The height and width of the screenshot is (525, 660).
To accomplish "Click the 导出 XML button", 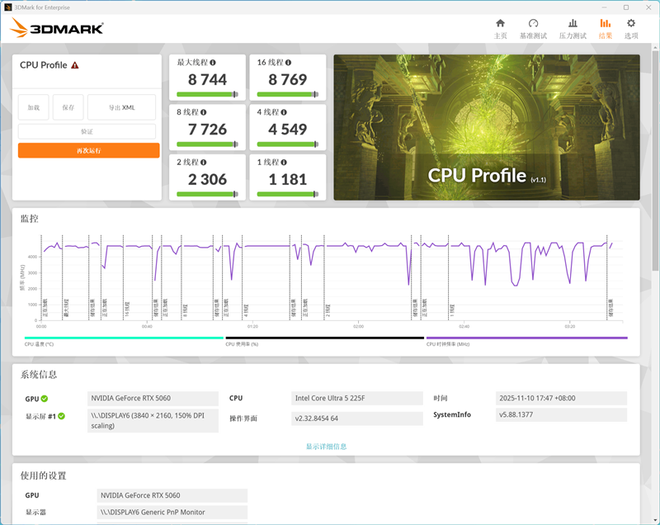I will [122, 107].
